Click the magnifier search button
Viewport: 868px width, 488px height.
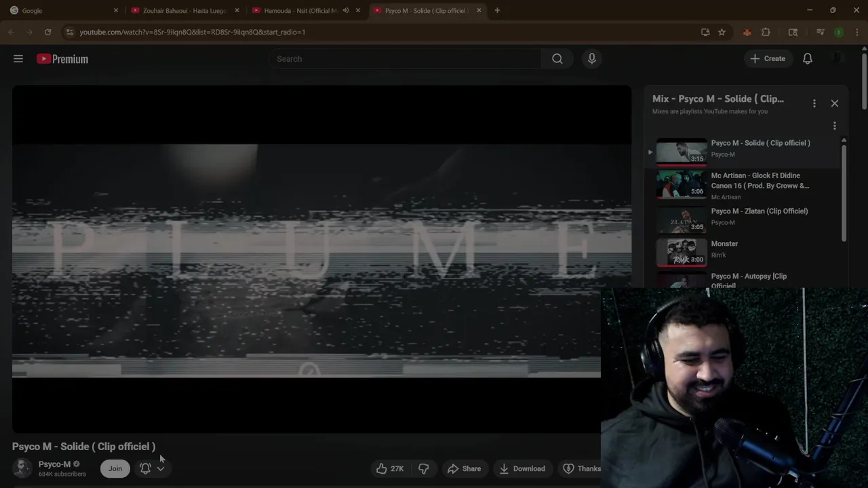[557, 59]
